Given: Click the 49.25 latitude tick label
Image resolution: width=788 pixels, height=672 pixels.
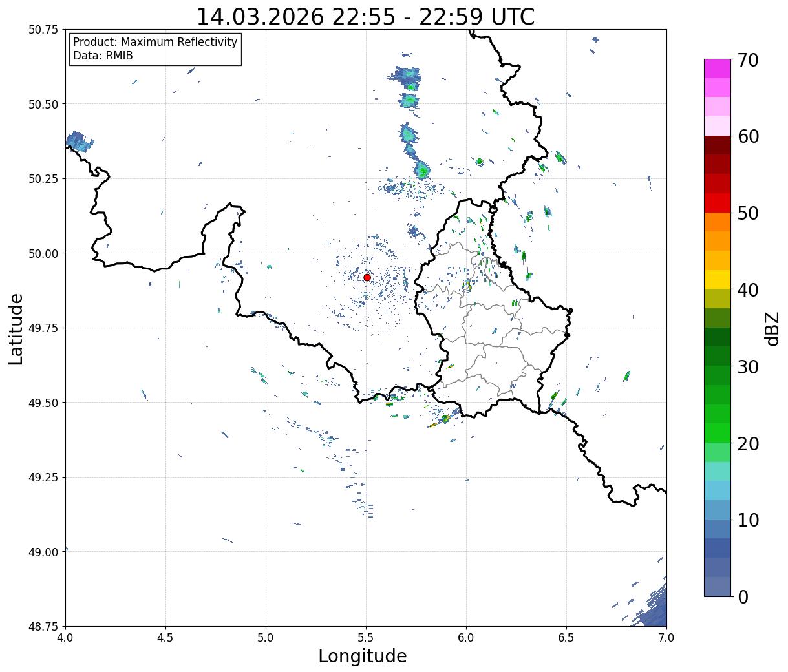Looking at the screenshot, I should click(x=43, y=478).
